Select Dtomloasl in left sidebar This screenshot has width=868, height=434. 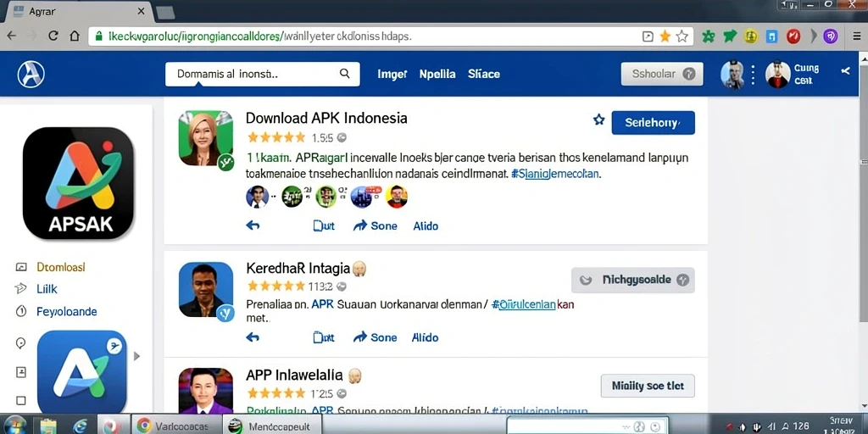(61, 267)
